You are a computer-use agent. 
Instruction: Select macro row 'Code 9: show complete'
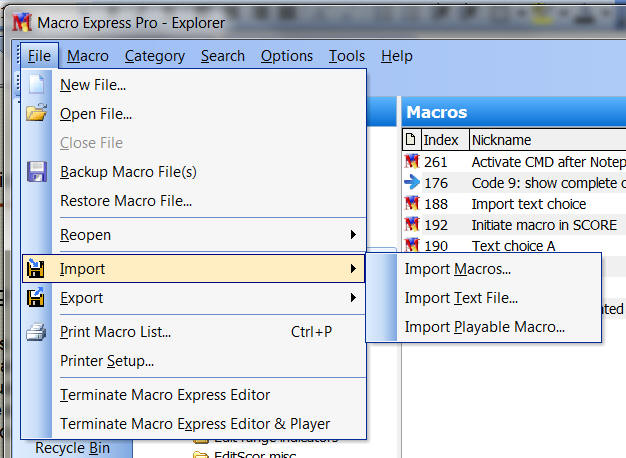click(x=514, y=183)
